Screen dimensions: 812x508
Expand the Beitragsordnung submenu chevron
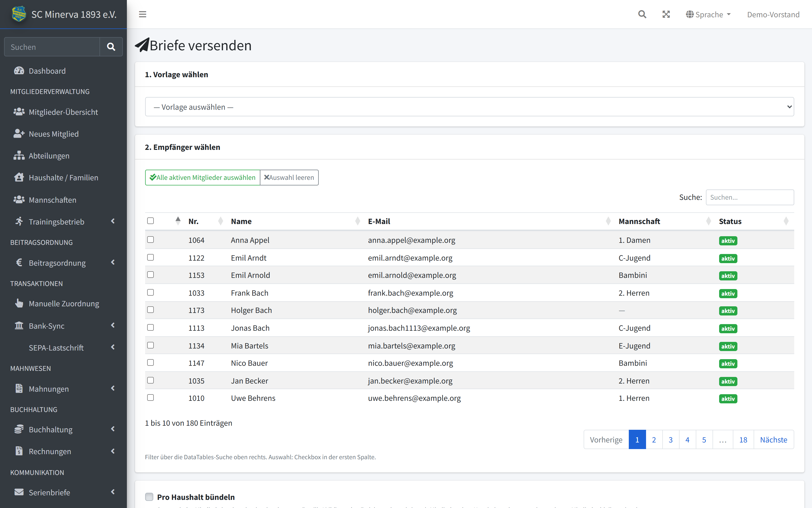coord(113,262)
